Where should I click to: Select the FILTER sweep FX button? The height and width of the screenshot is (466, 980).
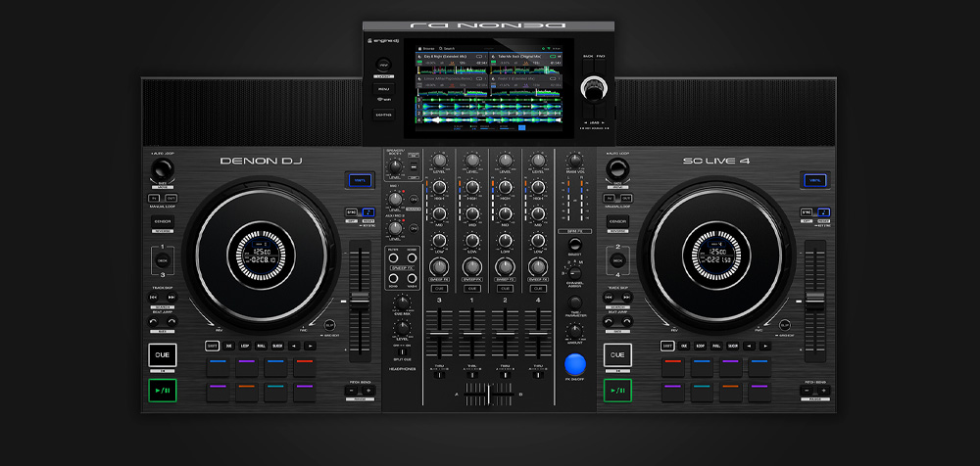[394, 258]
